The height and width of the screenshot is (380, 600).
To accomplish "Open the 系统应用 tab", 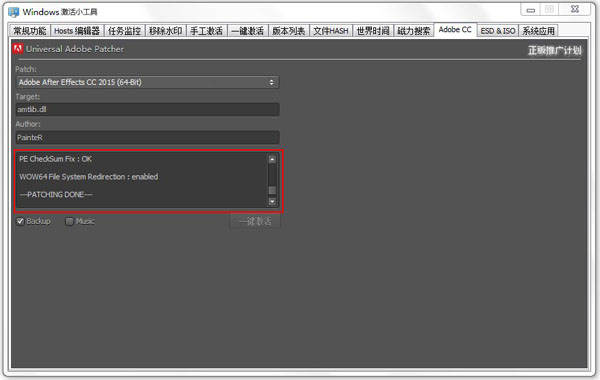I will click(x=538, y=31).
